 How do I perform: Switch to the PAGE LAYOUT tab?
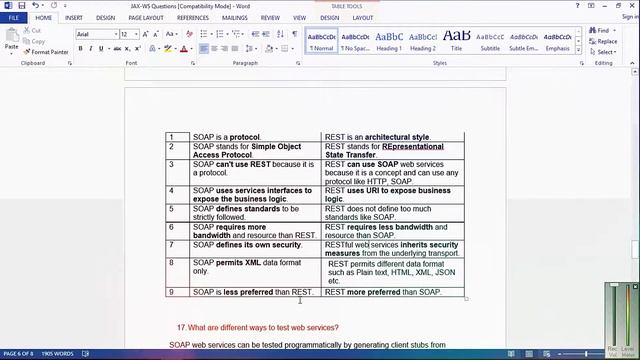[x=146, y=18]
